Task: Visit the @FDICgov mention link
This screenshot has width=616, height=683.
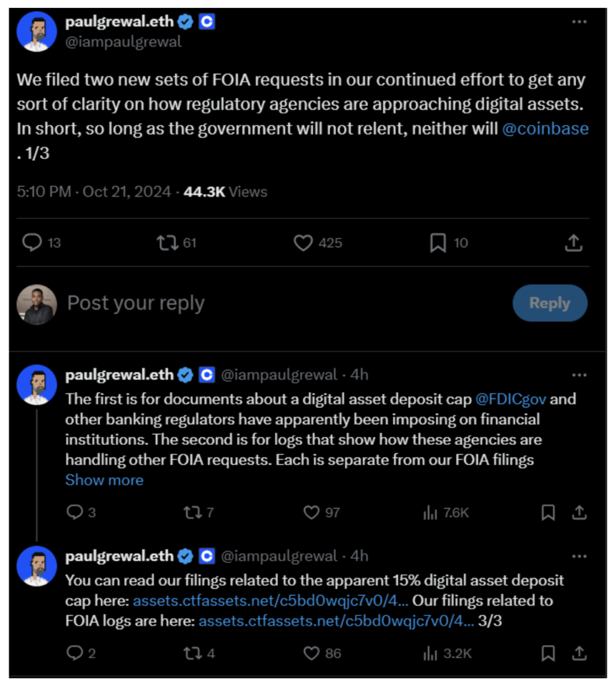Action: coord(511,400)
